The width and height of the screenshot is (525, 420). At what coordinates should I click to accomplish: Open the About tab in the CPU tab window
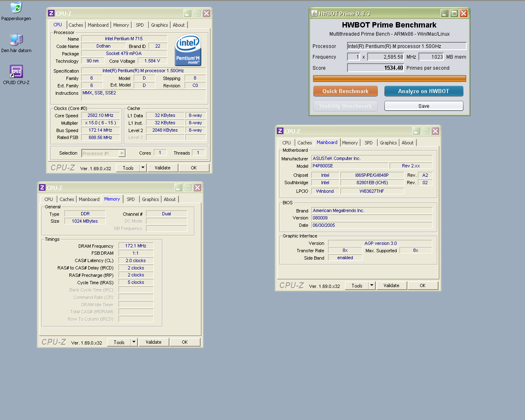(x=179, y=25)
